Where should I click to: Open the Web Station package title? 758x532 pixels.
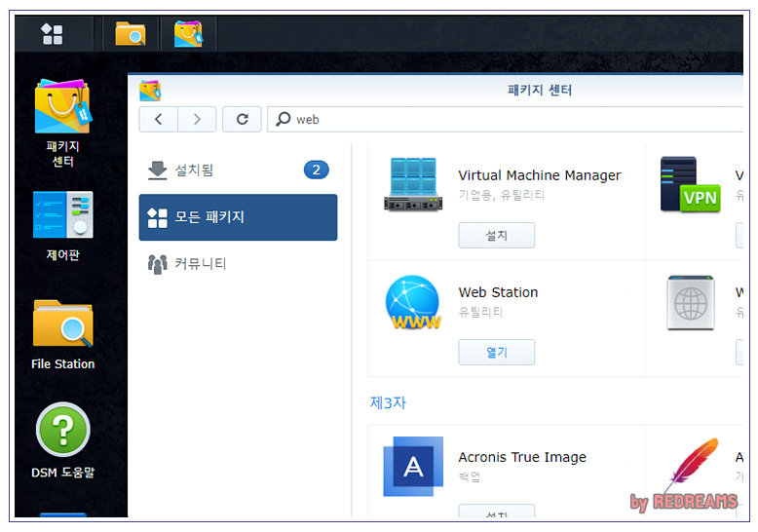[x=498, y=292]
